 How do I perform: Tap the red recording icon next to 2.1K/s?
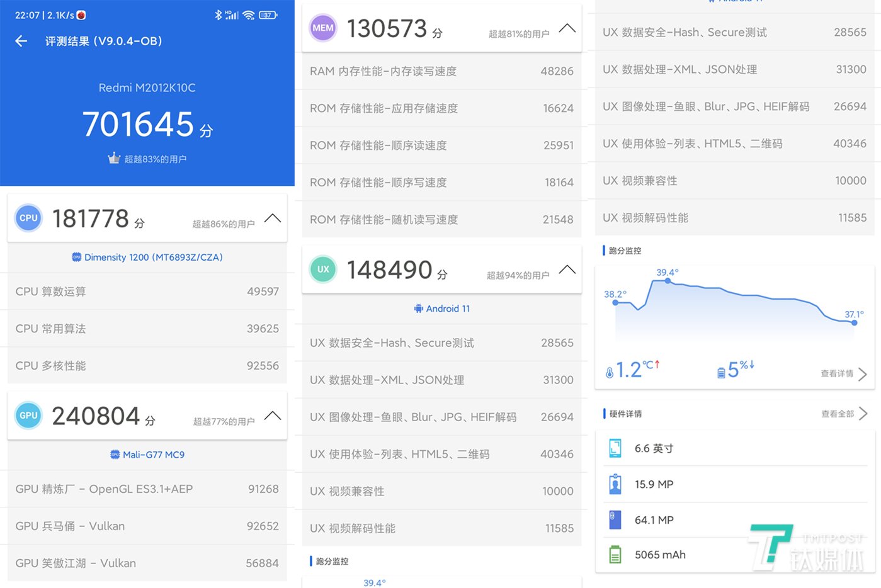(x=81, y=15)
